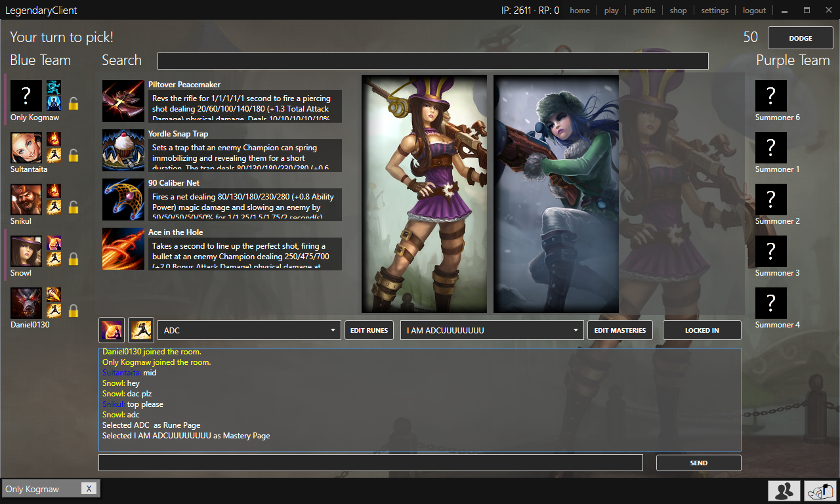Click the Piltover Peacemaker ability title
Image resolution: width=840 pixels, height=504 pixels.
(184, 85)
